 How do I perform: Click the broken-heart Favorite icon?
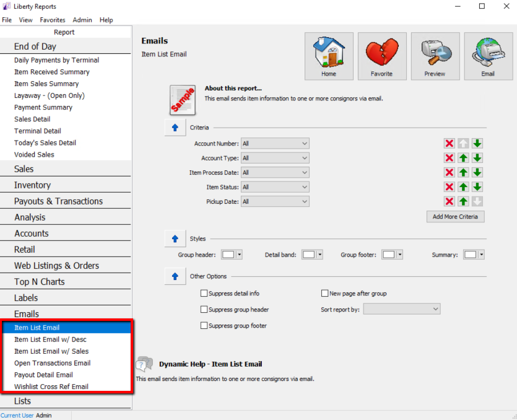(382, 56)
